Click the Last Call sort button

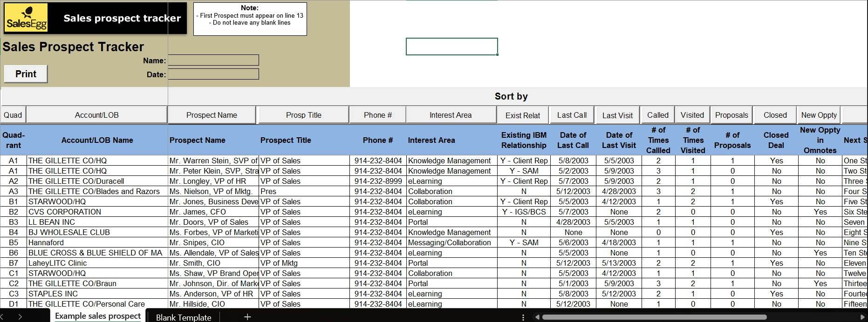point(572,115)
